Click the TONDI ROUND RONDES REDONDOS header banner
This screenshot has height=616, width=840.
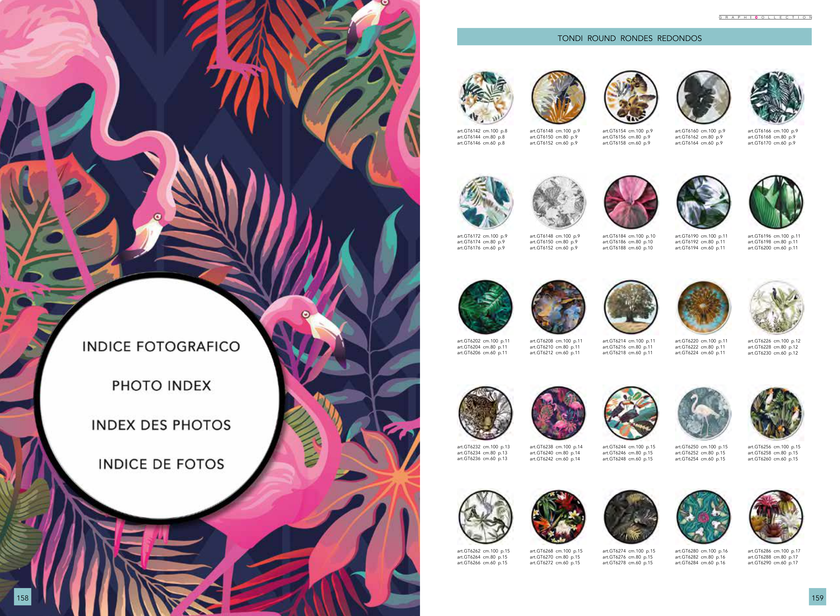[634, 37]
